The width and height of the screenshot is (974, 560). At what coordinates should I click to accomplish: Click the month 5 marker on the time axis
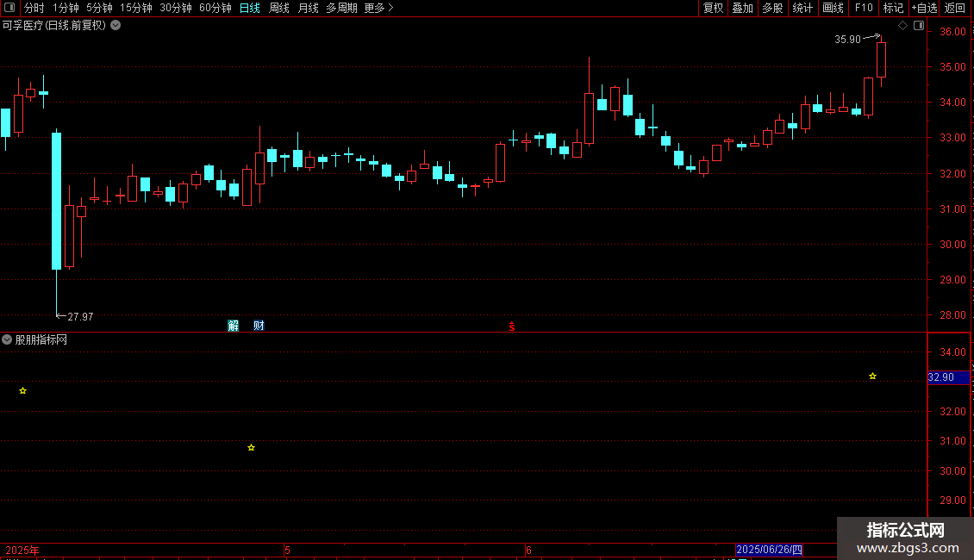(287, 550)
